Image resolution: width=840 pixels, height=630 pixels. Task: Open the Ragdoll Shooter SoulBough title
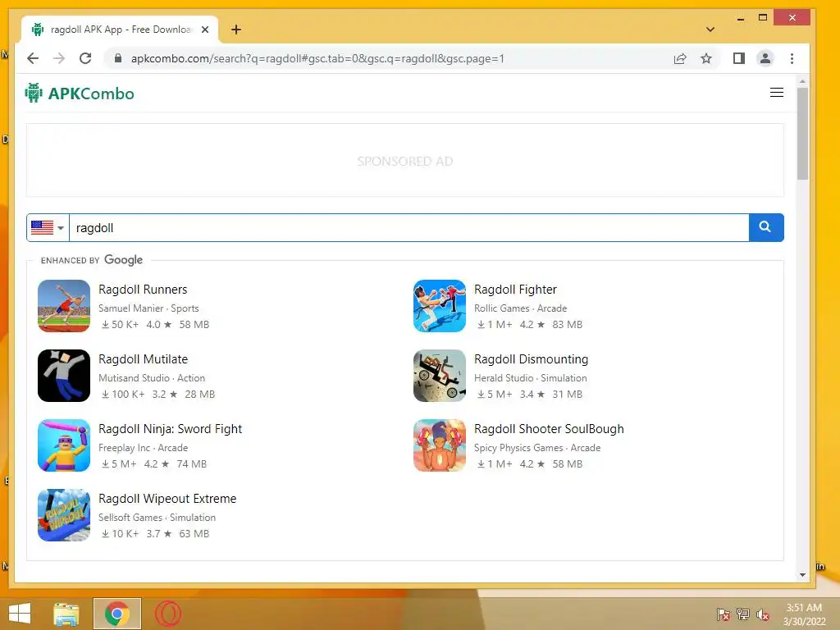tap(549, 428)
